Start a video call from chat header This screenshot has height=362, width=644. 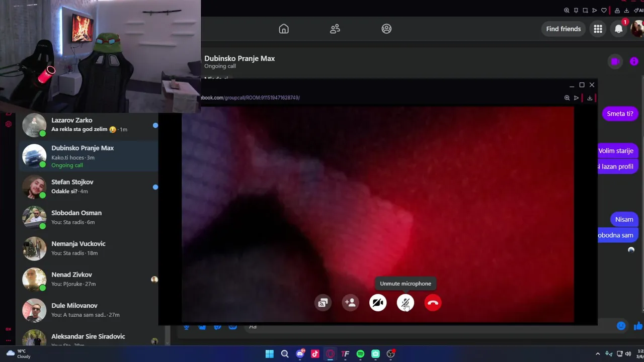click(x=615, y=61)
